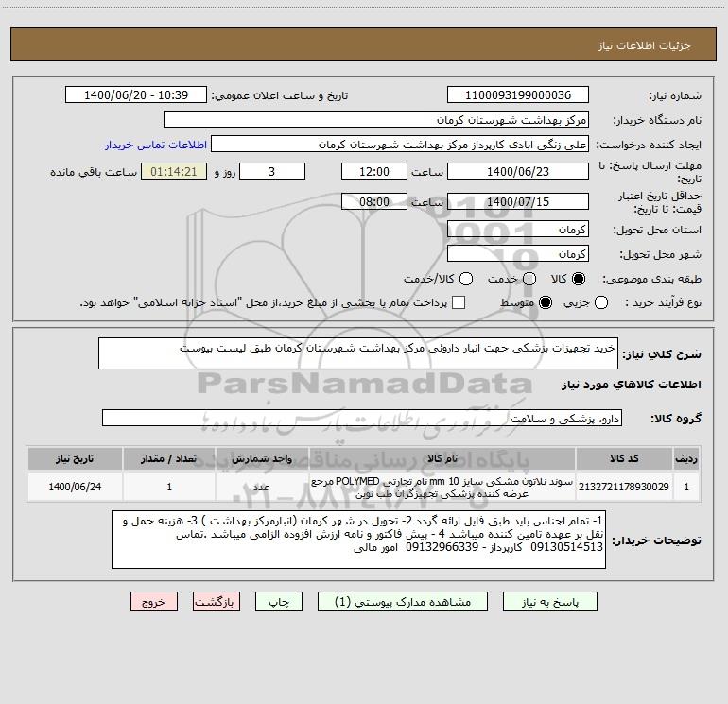Image resolution: width=728 pixels, height=704 pixels.
Task: Click the request creator field
Action: [x=400, y=145]
